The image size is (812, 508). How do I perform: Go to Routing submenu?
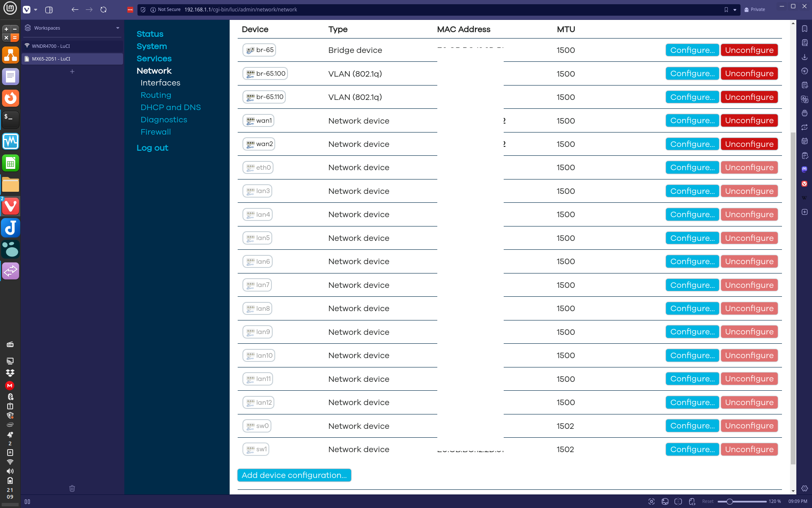(x=156, y=95)
